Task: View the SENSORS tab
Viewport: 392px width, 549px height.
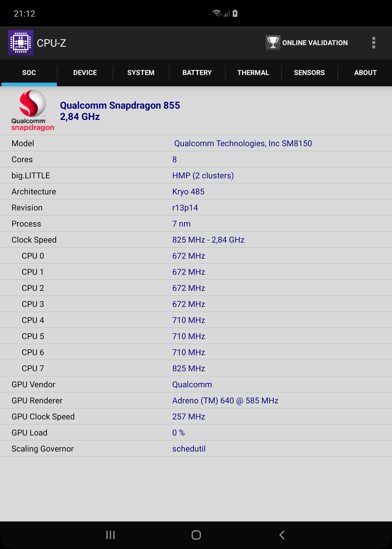Action: (309, 73)
